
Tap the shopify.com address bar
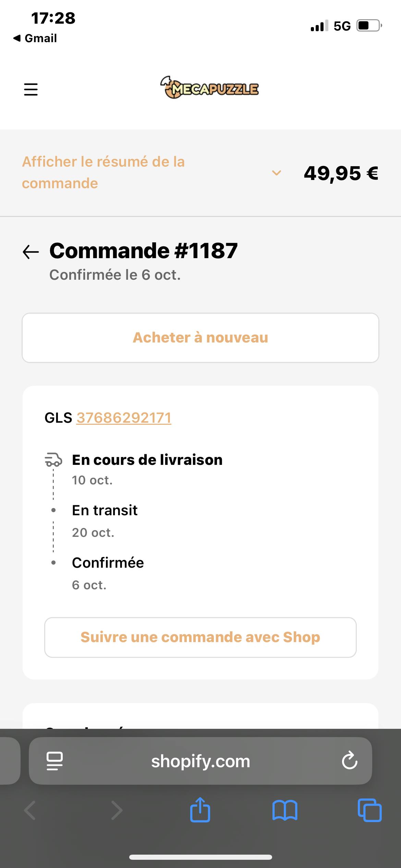point(200,761)
